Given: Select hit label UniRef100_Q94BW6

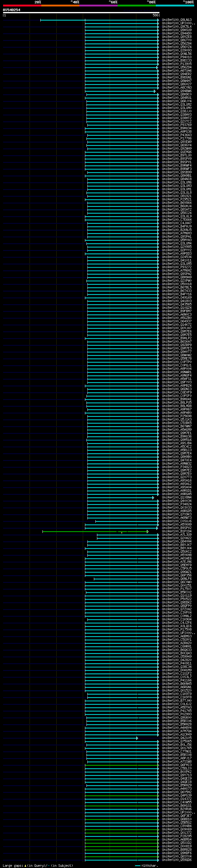Looking at the screenshot, I should (x=176, y=91).
